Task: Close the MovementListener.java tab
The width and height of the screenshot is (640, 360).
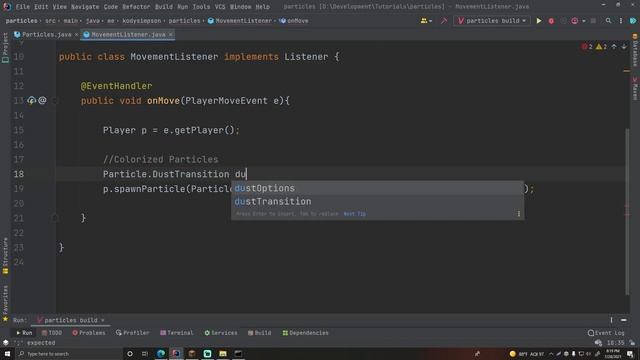Action: coord(171,35)
